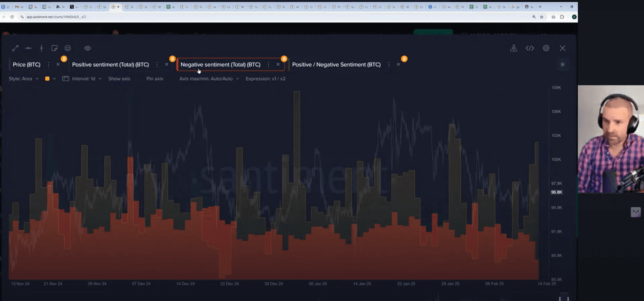Select the vertical line drawing tool
This screenshot has height=301, width=644.
click(x=41, y=48)
